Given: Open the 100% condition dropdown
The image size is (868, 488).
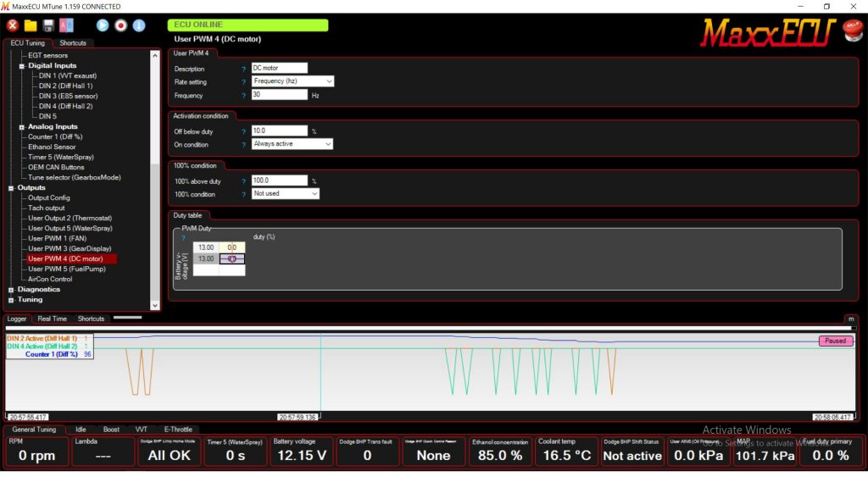Looking at the screenshot, I should coord(285,194).
